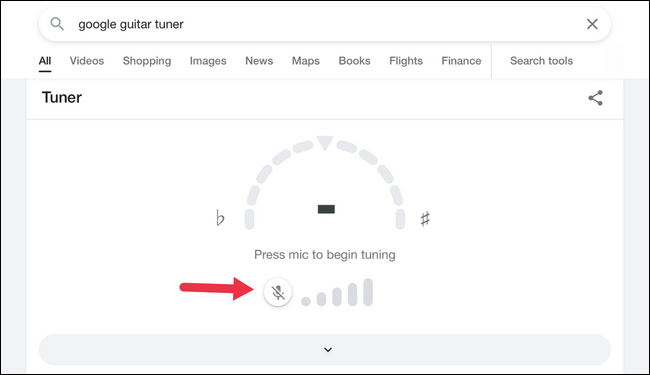Image resolution: width=650 pixels, height=375 pixels.
Task: Clear the search with the X icon
Action: tap(592, 24)
